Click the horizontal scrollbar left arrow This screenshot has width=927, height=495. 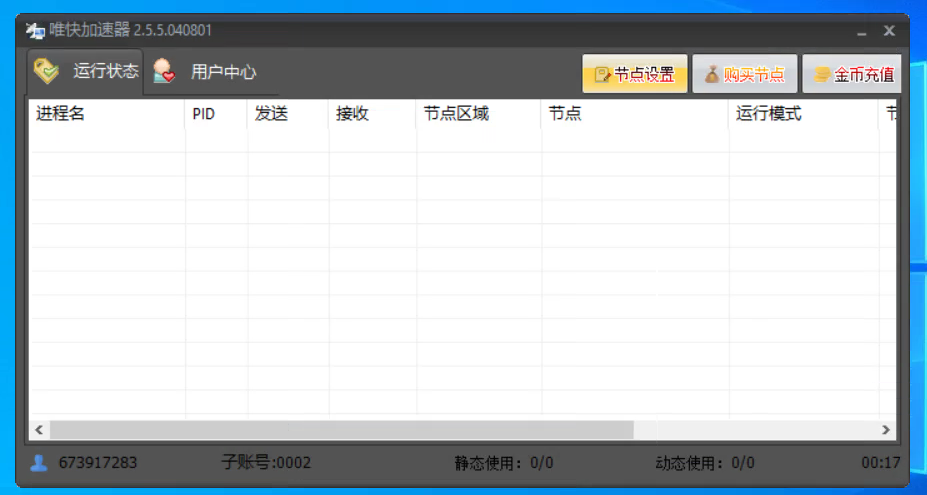tap(40, 430)
